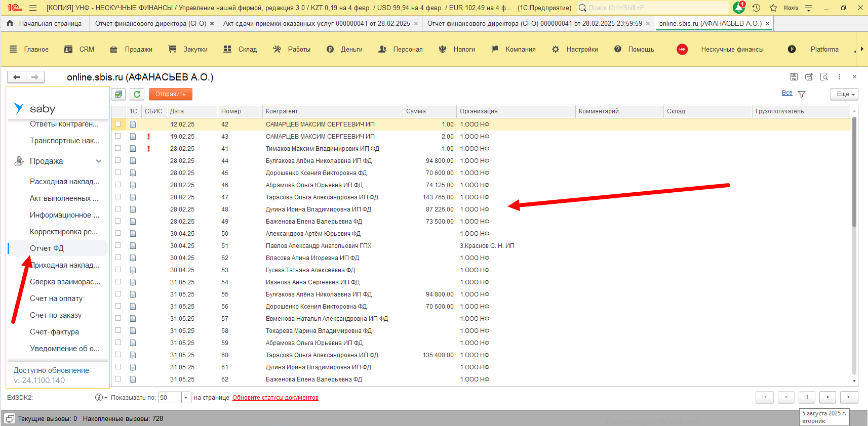Click the select-all documents icon button
The height and width of the screenshot is (426, 868).
119,94
